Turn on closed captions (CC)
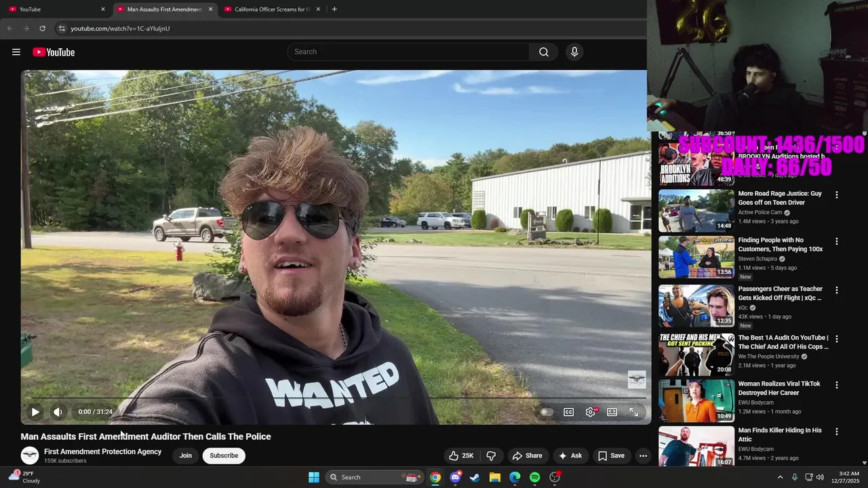The width and height of the screenshot is (868, 488). tap(569, 411)
